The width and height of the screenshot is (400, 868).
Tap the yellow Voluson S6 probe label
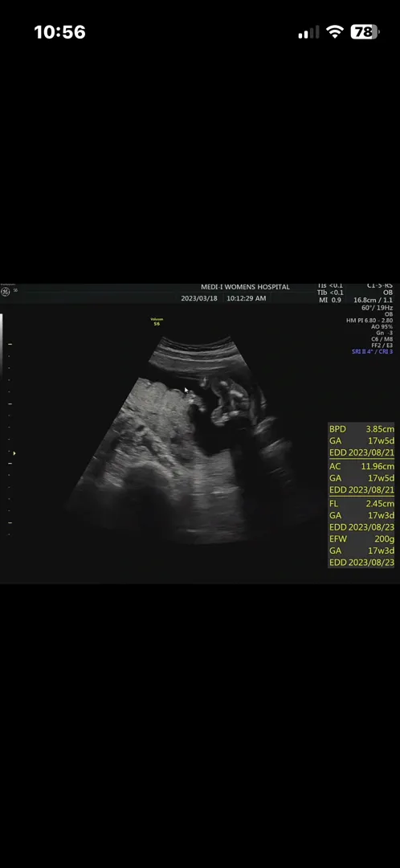[x=157, y=321]
